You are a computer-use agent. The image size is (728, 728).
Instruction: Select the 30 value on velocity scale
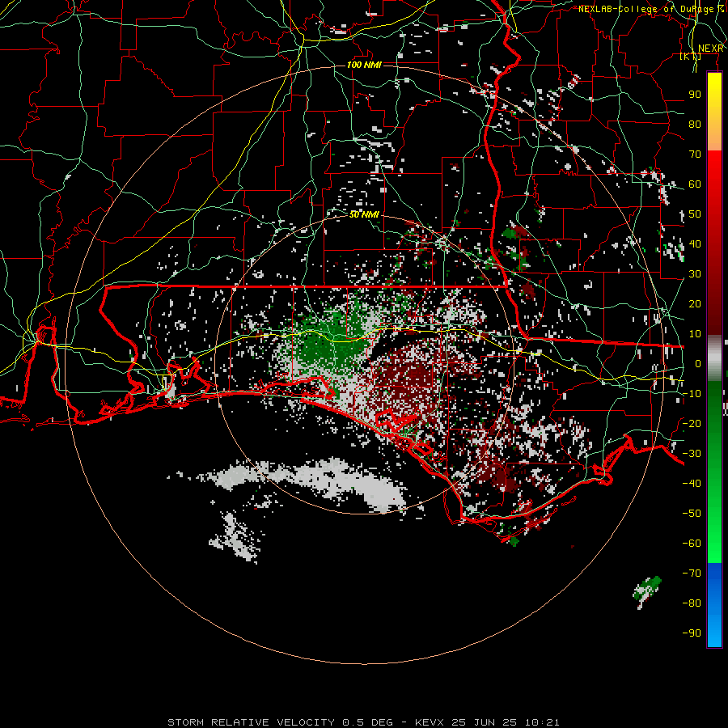[x=695, y=274]
